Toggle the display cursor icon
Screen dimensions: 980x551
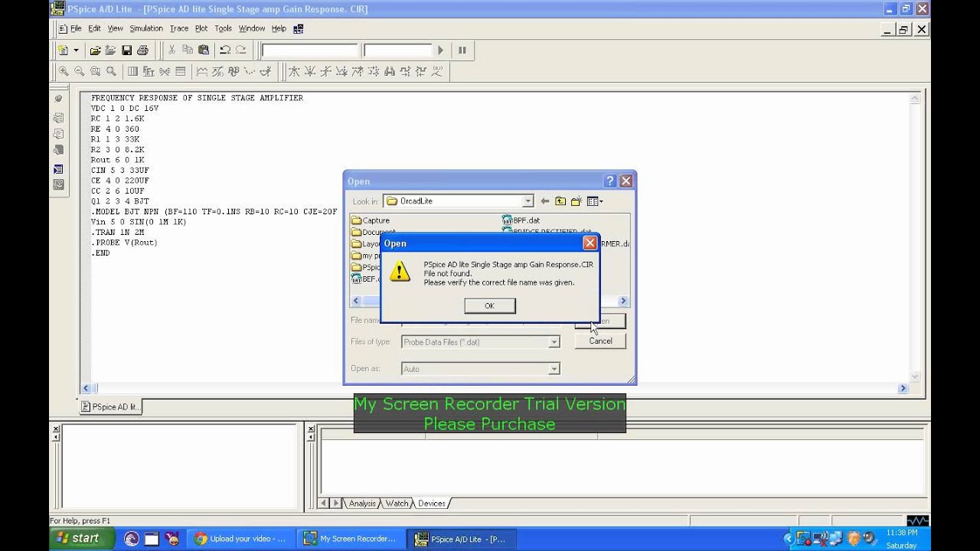coord(266,72)
